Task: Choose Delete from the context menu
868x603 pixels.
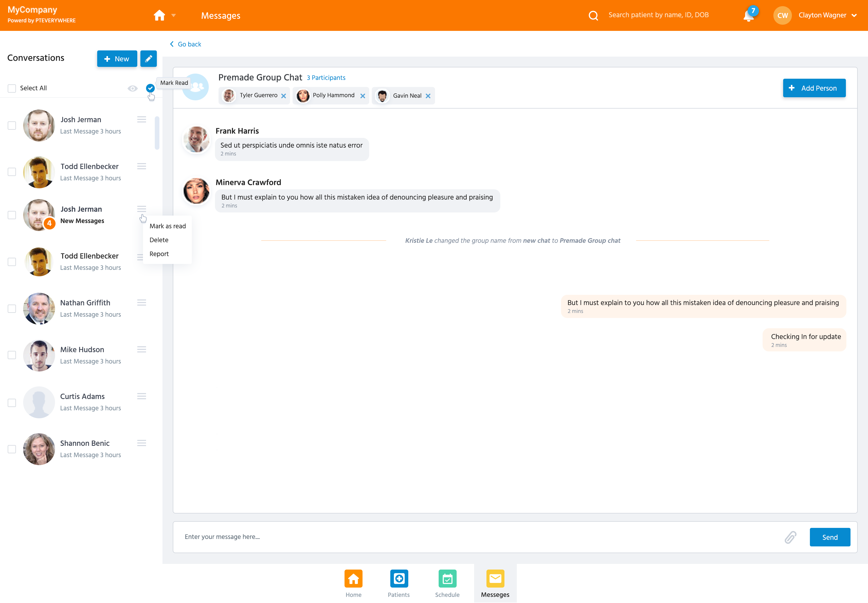Action: click(159, 240)
